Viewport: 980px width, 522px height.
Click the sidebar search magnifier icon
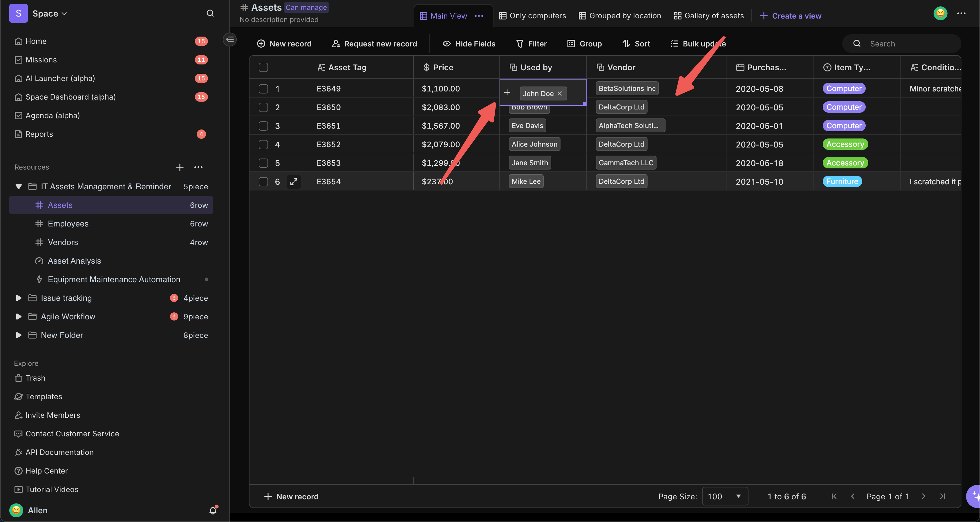[x=210, y=13]
